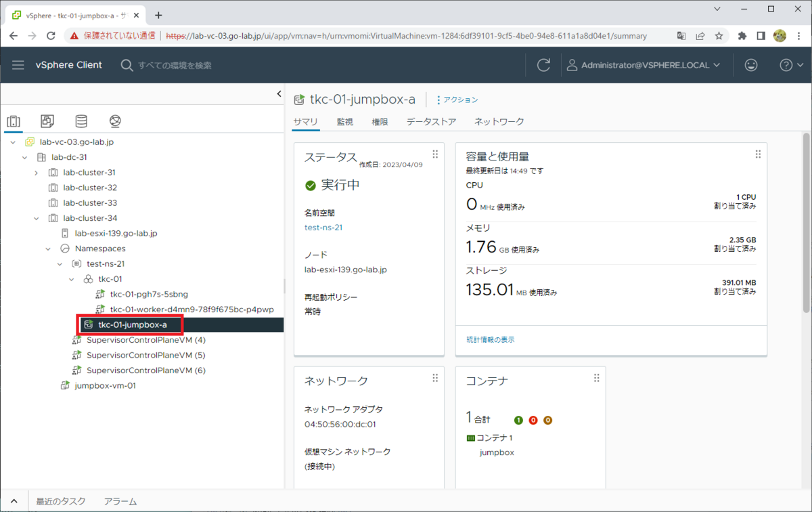
Task: Grab the ステータス card drag handle
Action: coord(435,154)
